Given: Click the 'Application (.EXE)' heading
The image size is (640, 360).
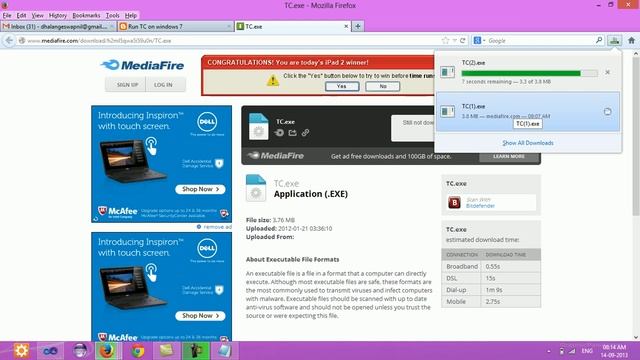Looking at the screenshot, I should click(x=311, y=194).
